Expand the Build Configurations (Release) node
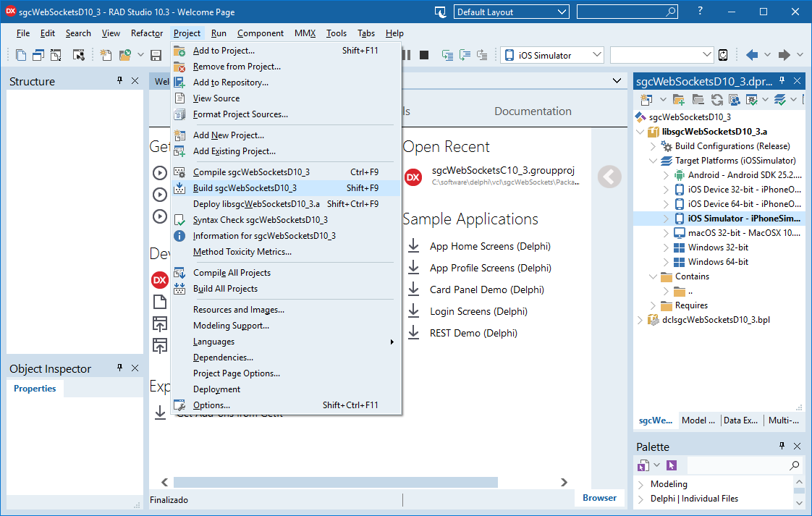The width and height of the screenshot is (812, 516). point(653,146)
